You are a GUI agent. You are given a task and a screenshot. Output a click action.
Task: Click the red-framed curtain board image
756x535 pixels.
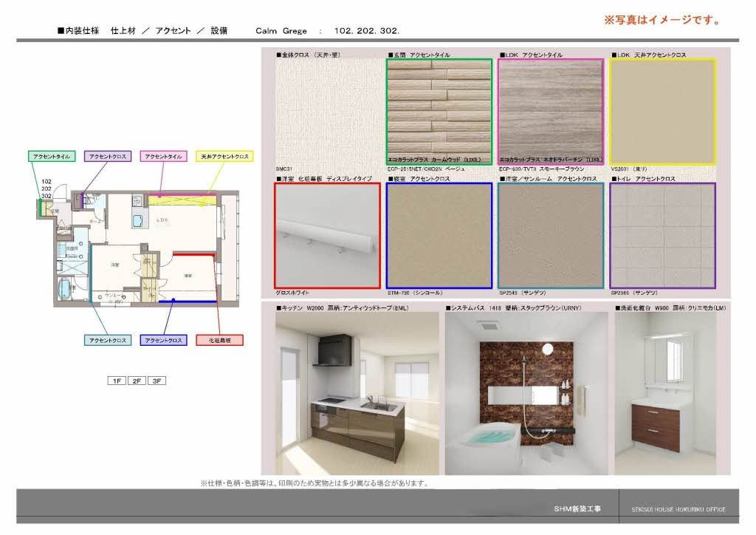click(x=327, y=236)
